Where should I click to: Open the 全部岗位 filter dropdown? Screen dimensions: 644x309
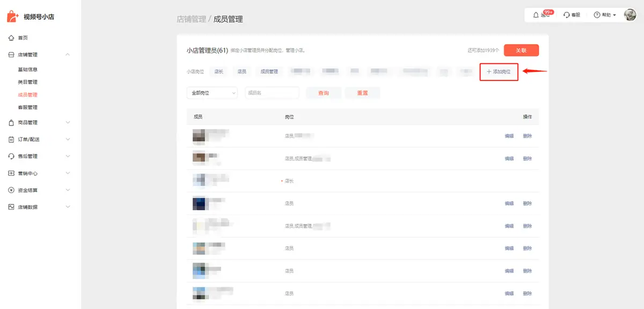[x=212, y=93]
